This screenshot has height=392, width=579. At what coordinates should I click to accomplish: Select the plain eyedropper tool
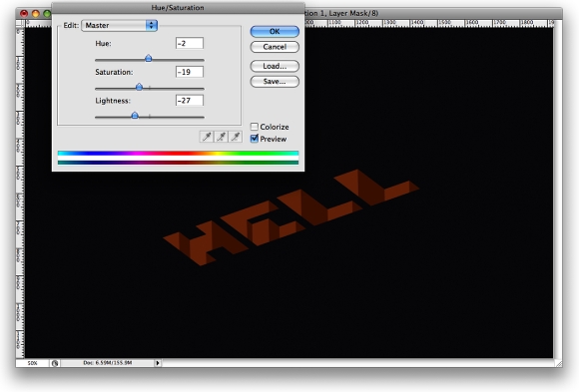[207, 137]
